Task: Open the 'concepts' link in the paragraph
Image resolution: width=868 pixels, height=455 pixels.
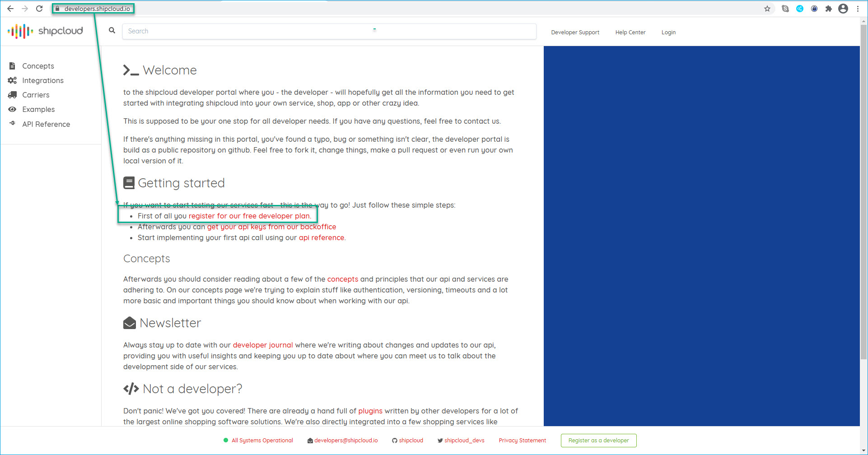Action: [x=343, y=279]
